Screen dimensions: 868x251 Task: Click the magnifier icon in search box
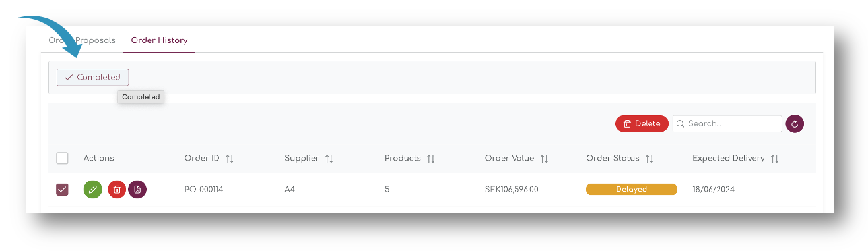681,124
